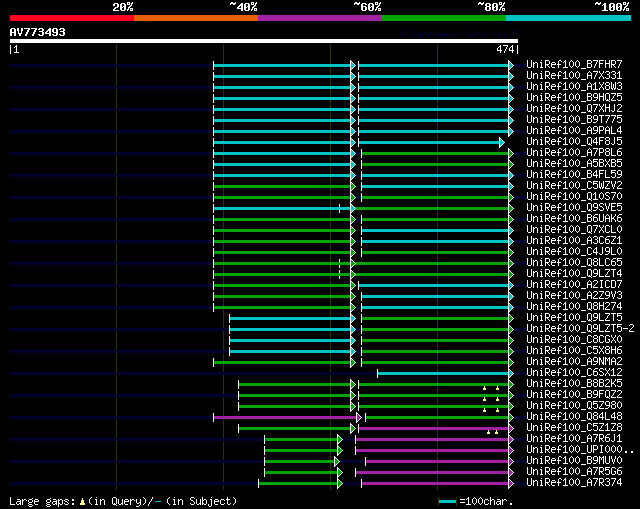Click the red 20% identity color segment

coord(72,18)
